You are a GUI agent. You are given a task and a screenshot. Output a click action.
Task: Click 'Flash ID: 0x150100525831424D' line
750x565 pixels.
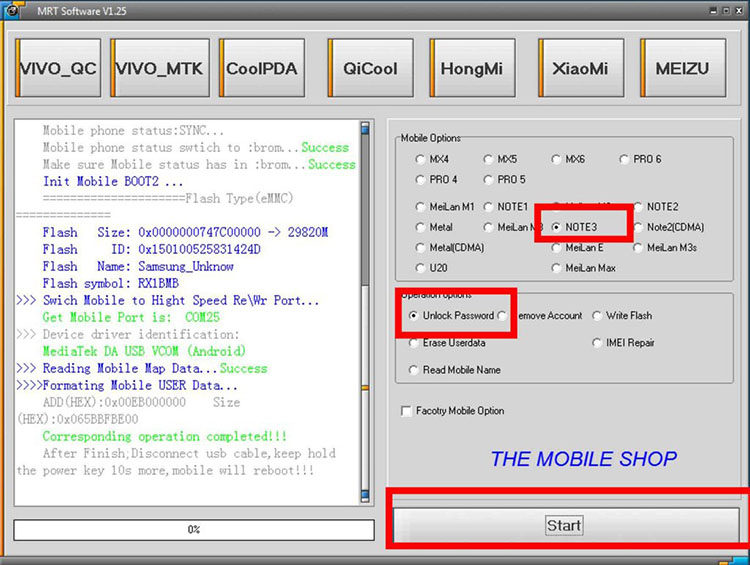pyautogui.click(x=151, y=249)
